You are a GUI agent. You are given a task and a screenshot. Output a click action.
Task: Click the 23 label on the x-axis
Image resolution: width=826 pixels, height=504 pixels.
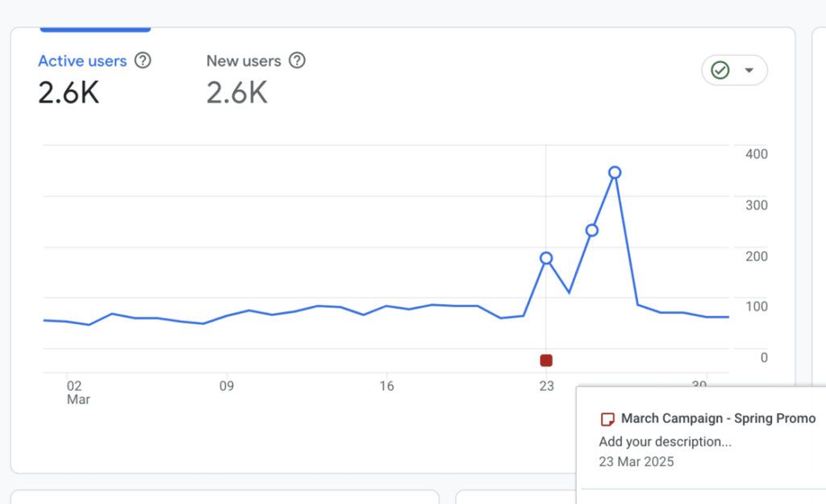(546, 386)
